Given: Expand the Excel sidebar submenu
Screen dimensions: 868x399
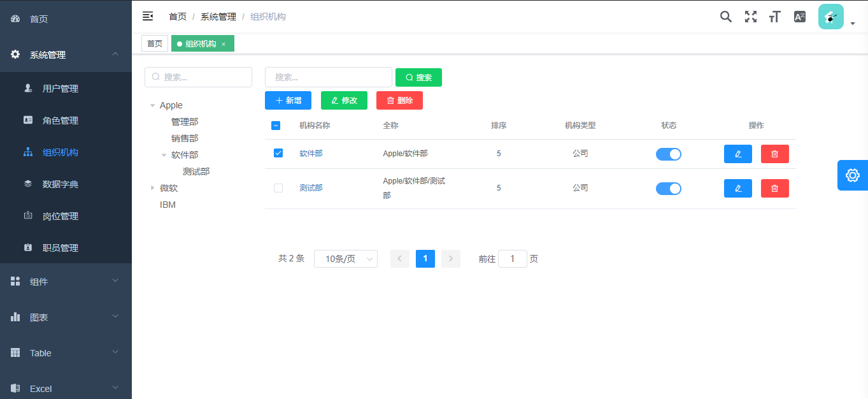Looking at the screenshot, I should [x=115, y=388].
